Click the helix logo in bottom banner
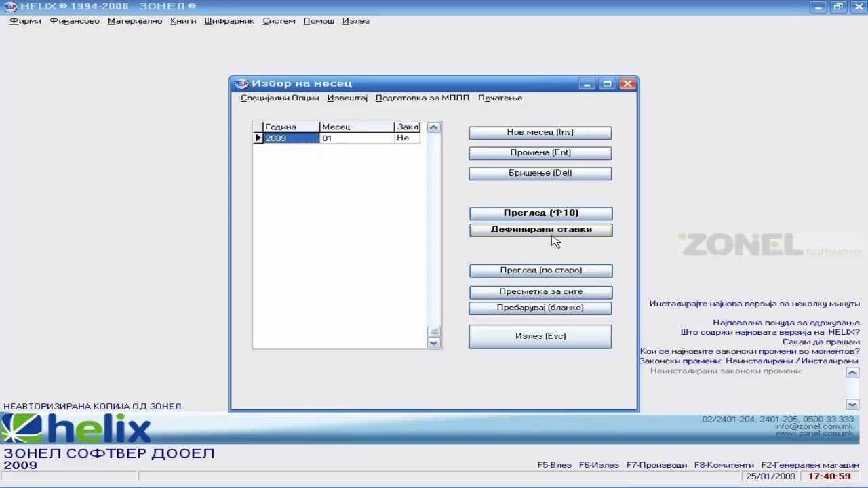Screen dimensions: 868x488 (x=76, y=429)
